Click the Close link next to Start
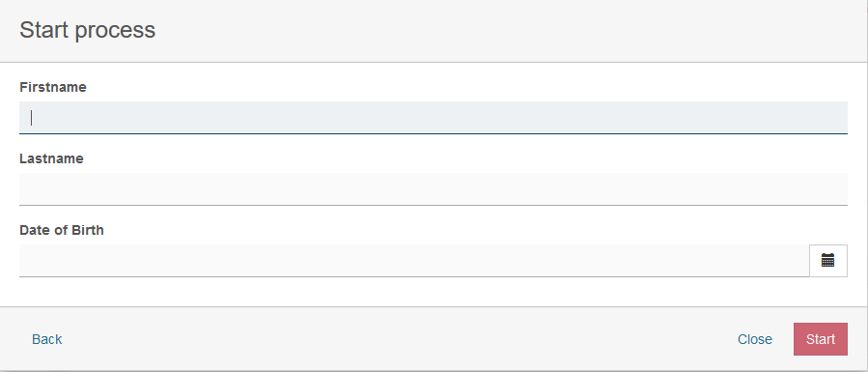 pyautogui.click(x=754, y=339)
